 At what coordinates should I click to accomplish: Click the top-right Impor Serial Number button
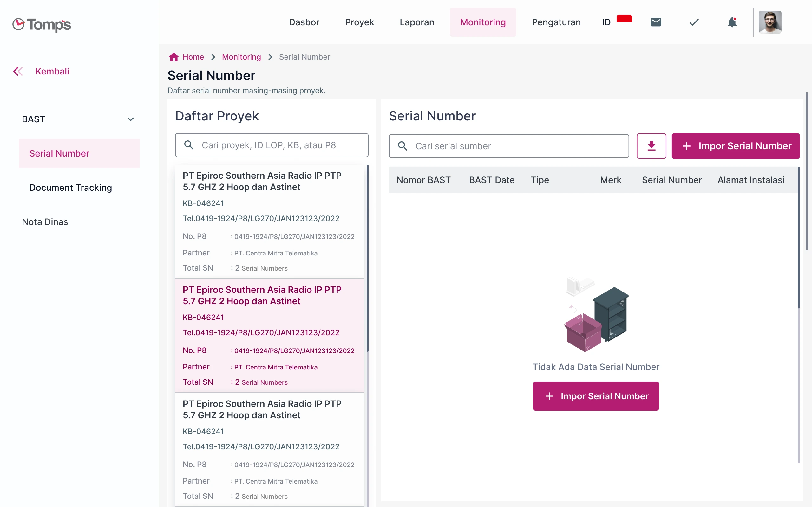coord(736,146)
